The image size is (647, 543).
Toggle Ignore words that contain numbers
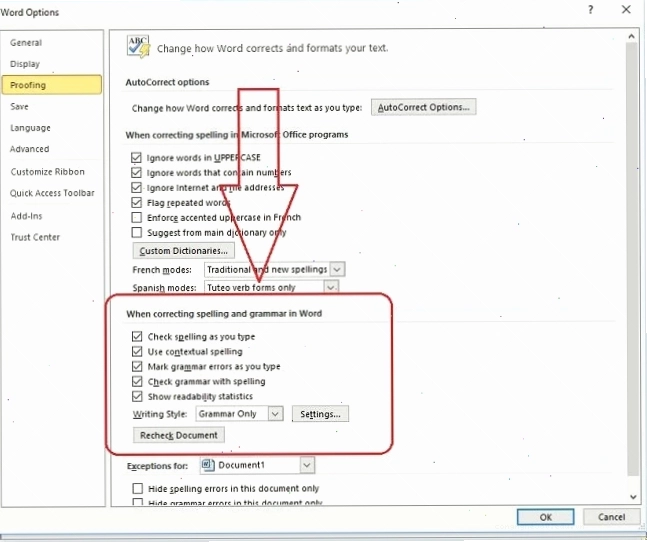pos(136,172)
